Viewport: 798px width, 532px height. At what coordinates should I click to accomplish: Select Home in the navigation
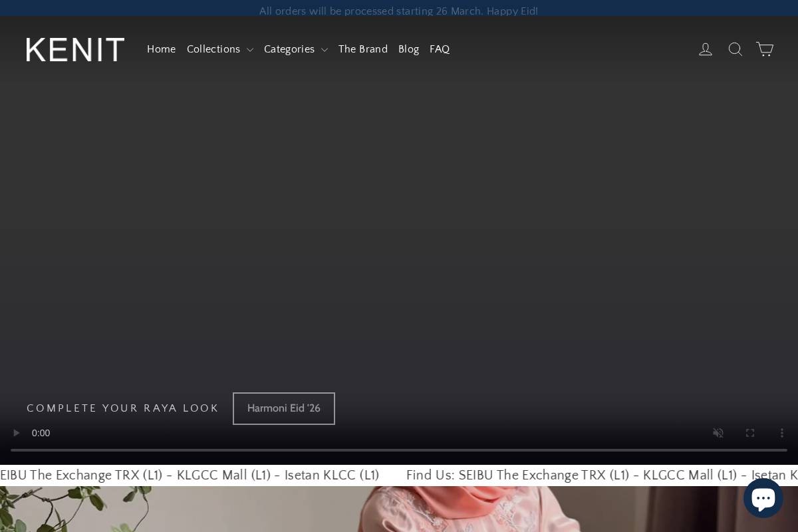[x=161, y=49]
